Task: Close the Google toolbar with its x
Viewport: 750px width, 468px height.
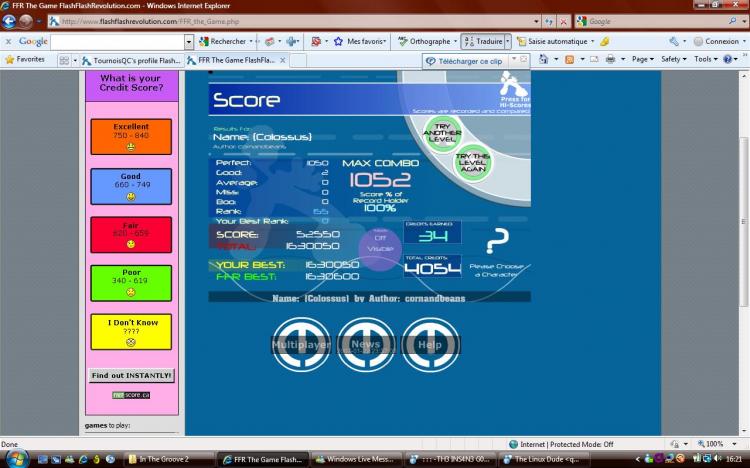Action: point(8,42)
